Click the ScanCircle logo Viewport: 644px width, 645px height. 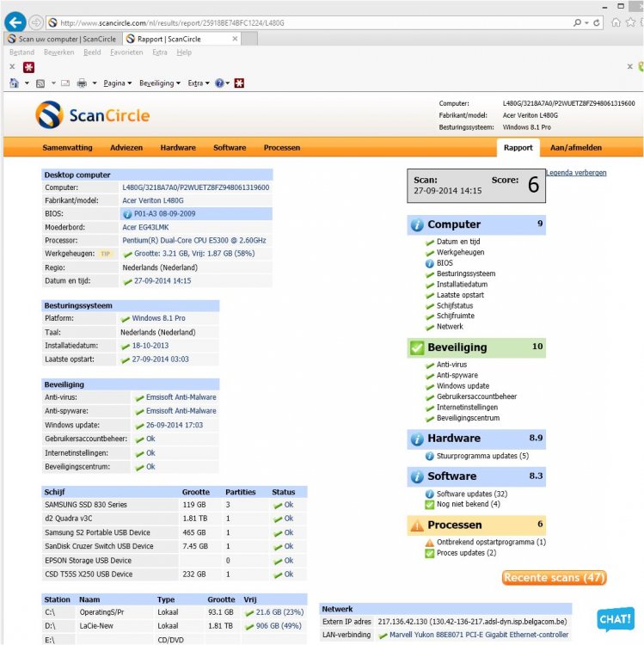[93, 115]
